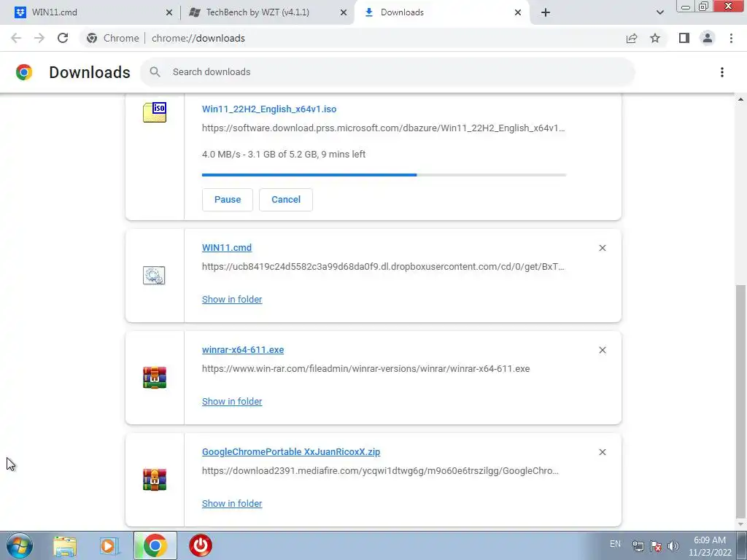747x560 pixels.
Task: Open the WIN11.cmd file link
Action: pyautogui.click(x=227, y=248)
